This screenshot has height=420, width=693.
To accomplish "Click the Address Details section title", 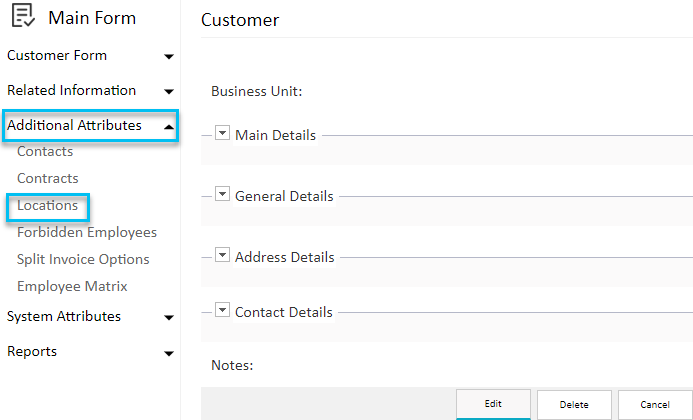I will point(285,257).
